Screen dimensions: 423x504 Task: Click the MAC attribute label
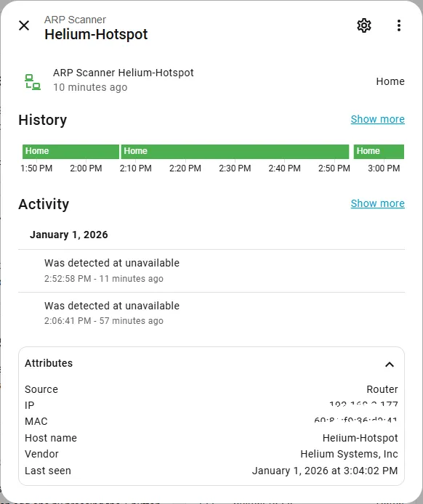[36, 421]
